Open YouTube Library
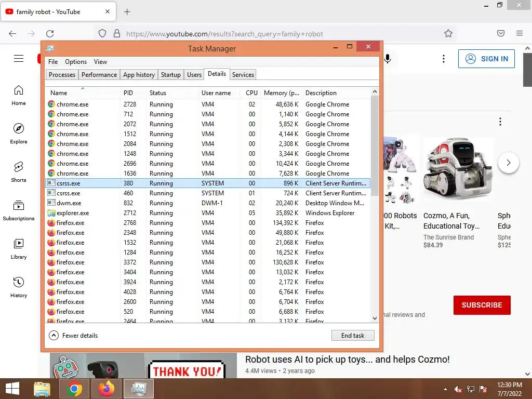Image resolution: width=532 pixels, height=399 pixels. (19, 249)
